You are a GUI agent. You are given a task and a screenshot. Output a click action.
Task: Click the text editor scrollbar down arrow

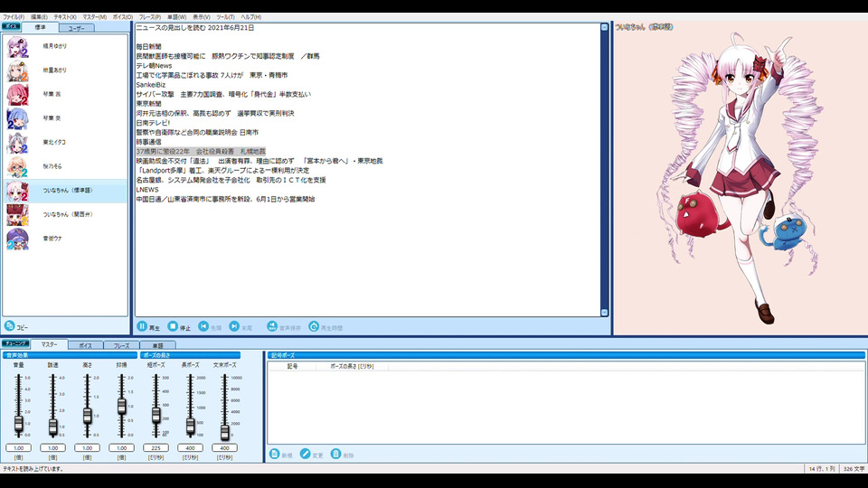[605, 313]
